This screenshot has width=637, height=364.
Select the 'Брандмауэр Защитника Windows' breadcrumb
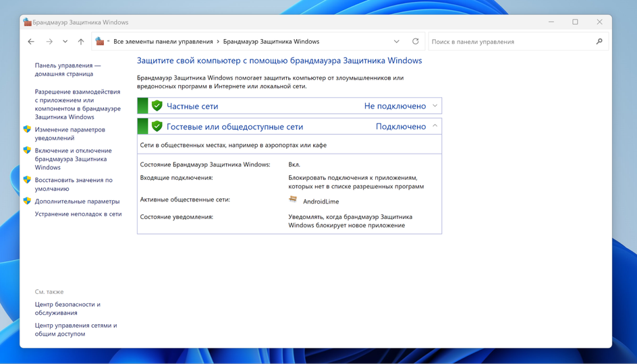coord(271,41)
